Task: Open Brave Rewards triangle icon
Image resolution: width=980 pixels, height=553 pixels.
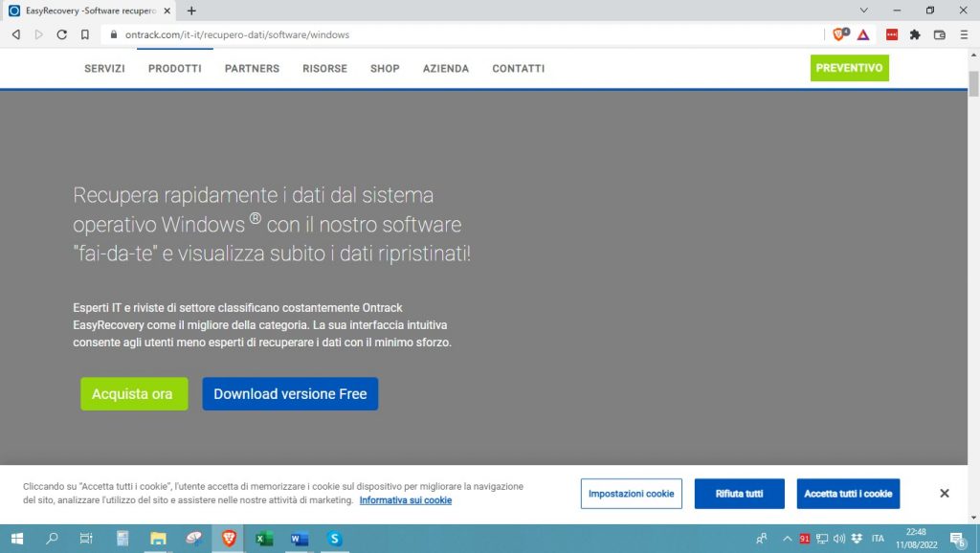Action: (x=863, y=34)
